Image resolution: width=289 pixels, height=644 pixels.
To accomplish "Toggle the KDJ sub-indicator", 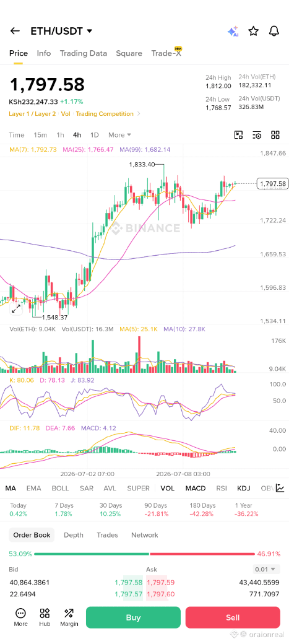I will (x=244, y=488).
